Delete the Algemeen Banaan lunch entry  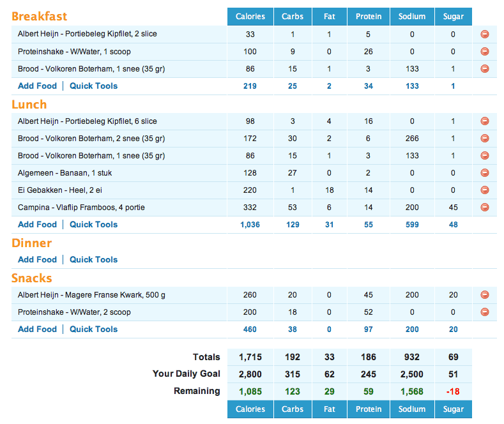[x=484, y=173]
